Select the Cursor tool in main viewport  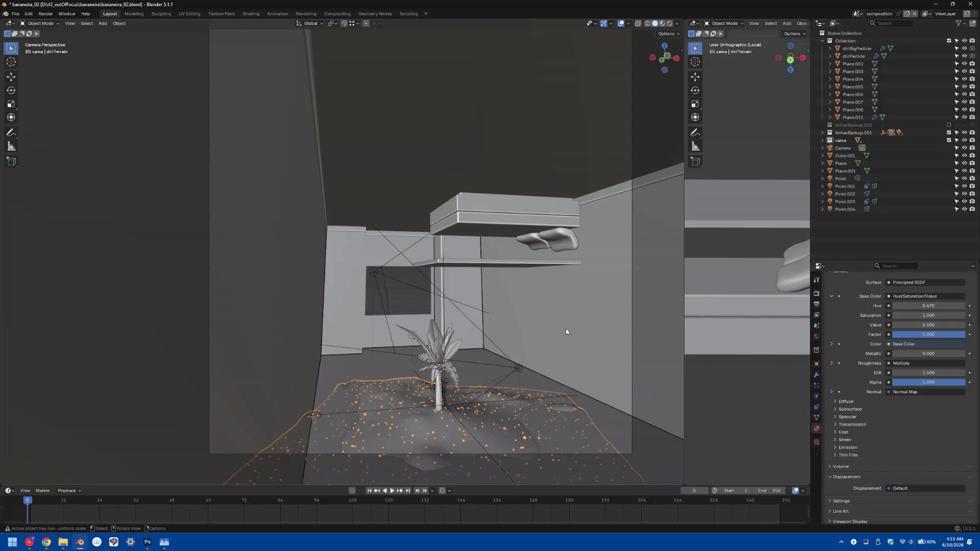11,62
